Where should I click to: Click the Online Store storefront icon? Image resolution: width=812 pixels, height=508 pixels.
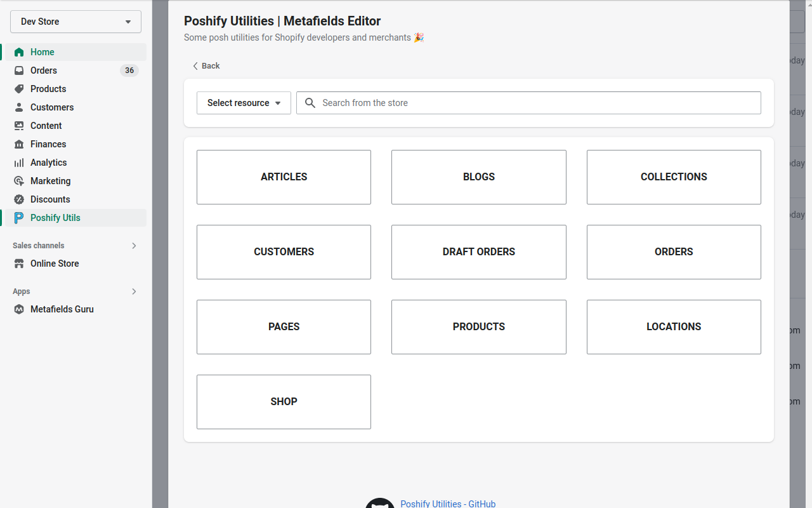click(x=19, y=264)
